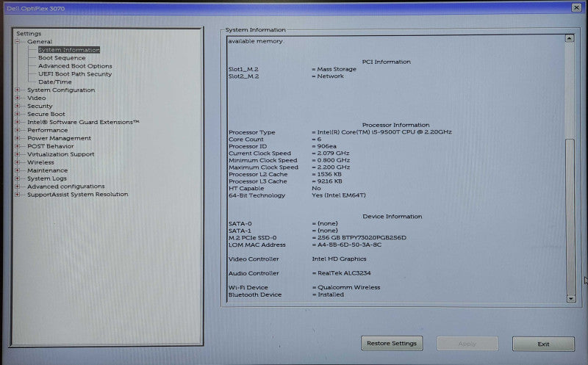Collapse the General tree node

17,41
